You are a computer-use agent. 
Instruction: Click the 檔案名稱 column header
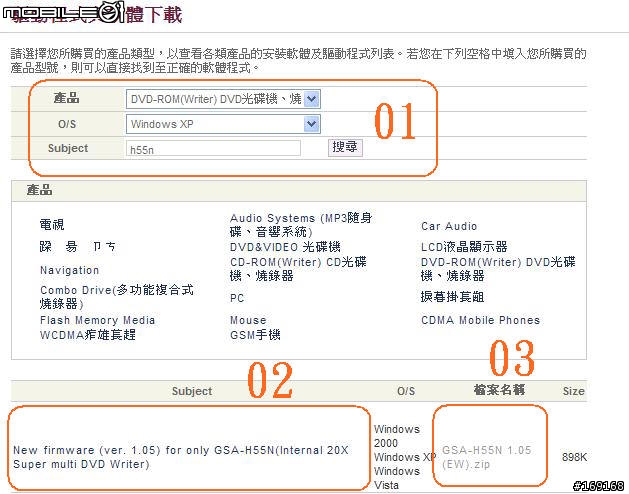click(x=499, y=390)
